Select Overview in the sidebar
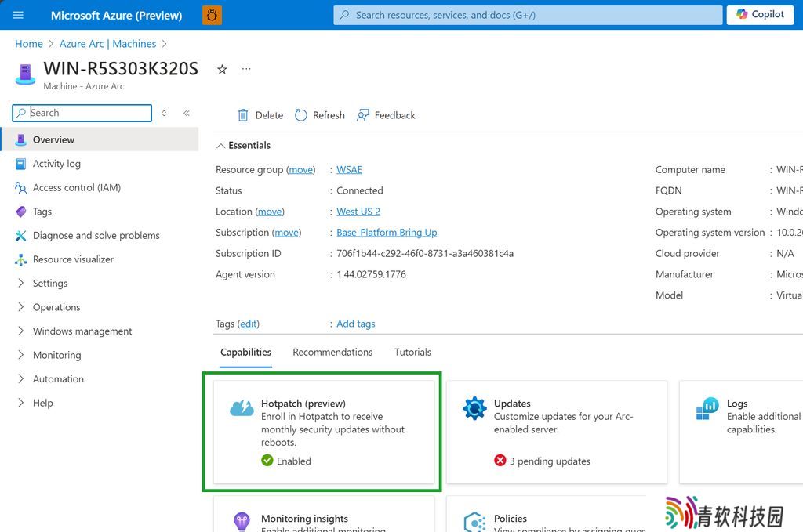The height and width of the screenshot is (532, 803). point(100,139)
